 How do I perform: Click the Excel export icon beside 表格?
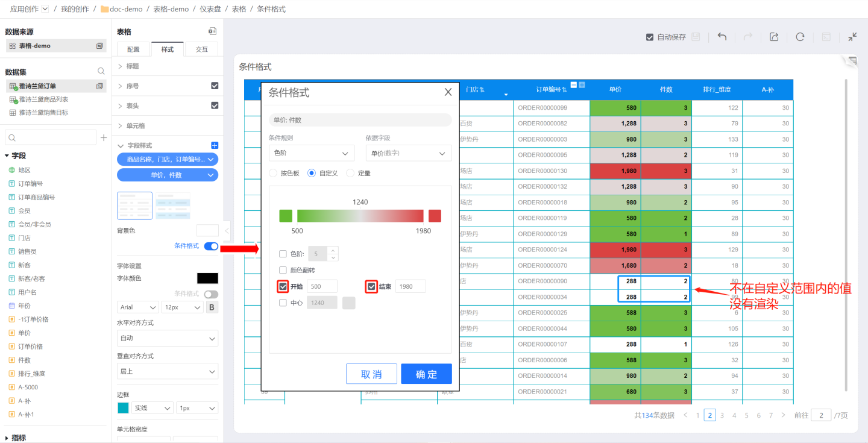click(212, 31)
